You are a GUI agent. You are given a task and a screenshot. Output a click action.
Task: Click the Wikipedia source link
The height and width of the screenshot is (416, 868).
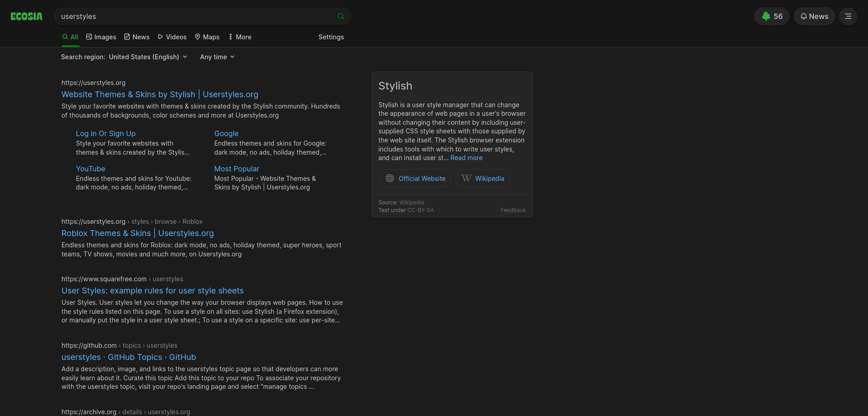click(x=411, y=203)
